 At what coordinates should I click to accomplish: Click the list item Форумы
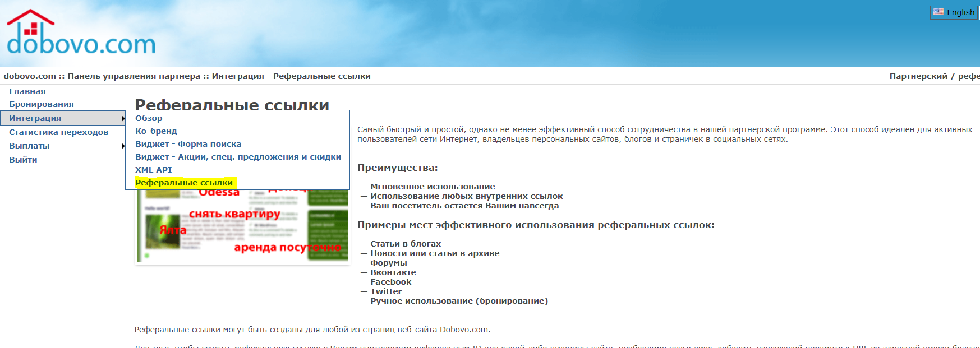coord(389,263)
